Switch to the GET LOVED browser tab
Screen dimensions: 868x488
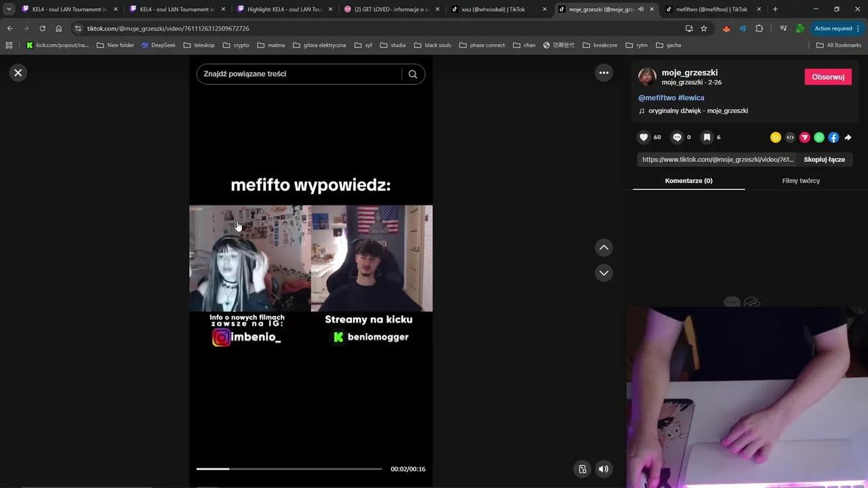pyautogui.click(x=391, y=9)
